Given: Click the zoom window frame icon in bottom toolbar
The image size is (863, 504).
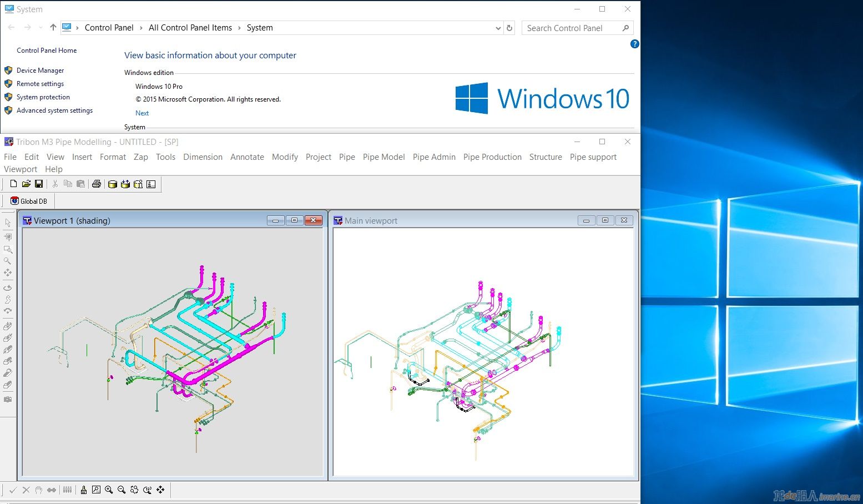Looking at the screenshot, I should 96,490.
